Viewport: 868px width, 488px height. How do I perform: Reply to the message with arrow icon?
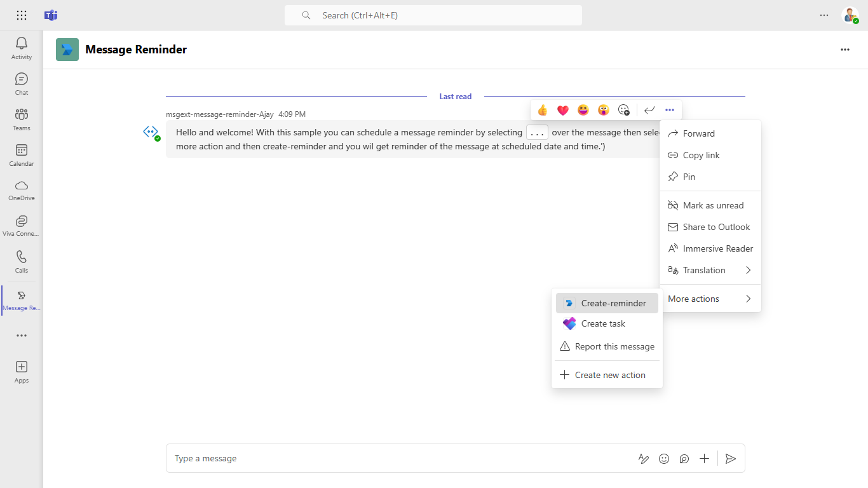click(x=649, y=110)
